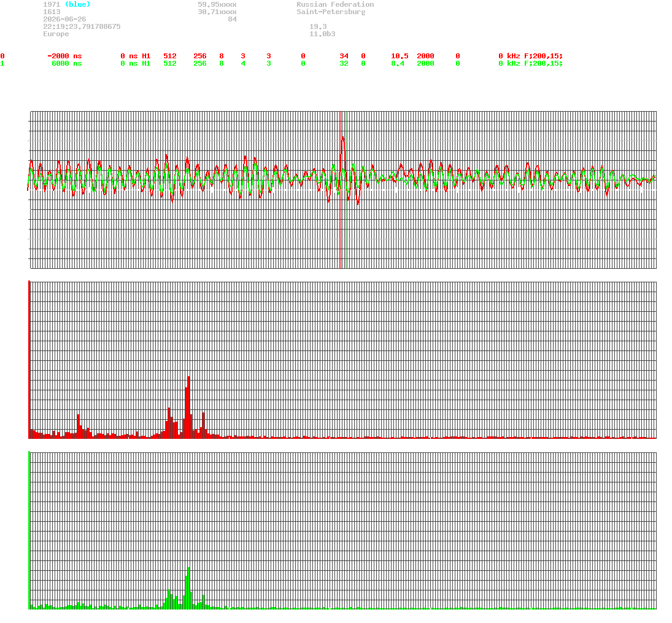Click the value '1613' in header
The height and width of the screenshot is (623, 672).
pyautogui.click(x=52, y=12)
